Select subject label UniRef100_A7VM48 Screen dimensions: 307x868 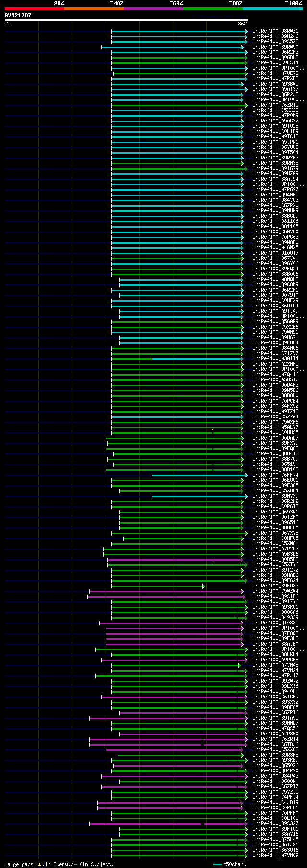pyautogui.click(x=275, y=665)
